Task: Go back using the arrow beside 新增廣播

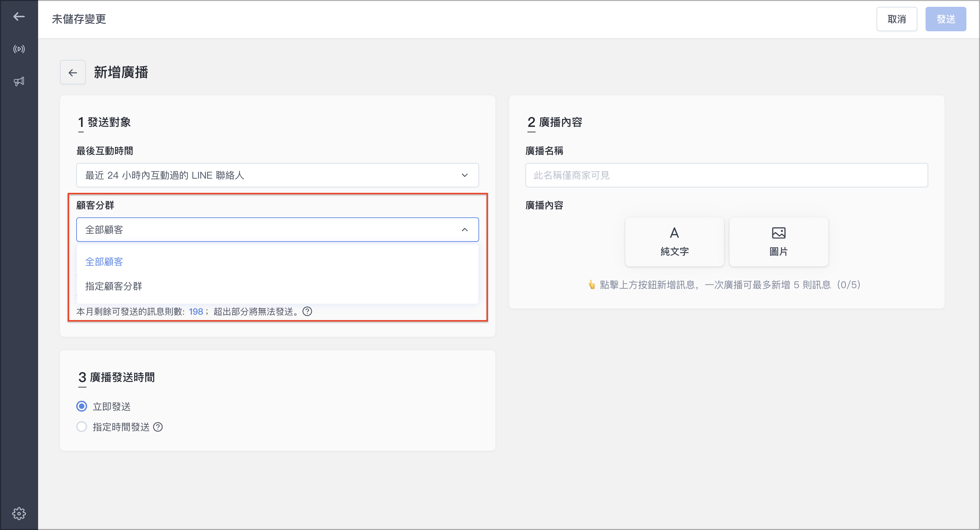Action: [x=73, y=72]
